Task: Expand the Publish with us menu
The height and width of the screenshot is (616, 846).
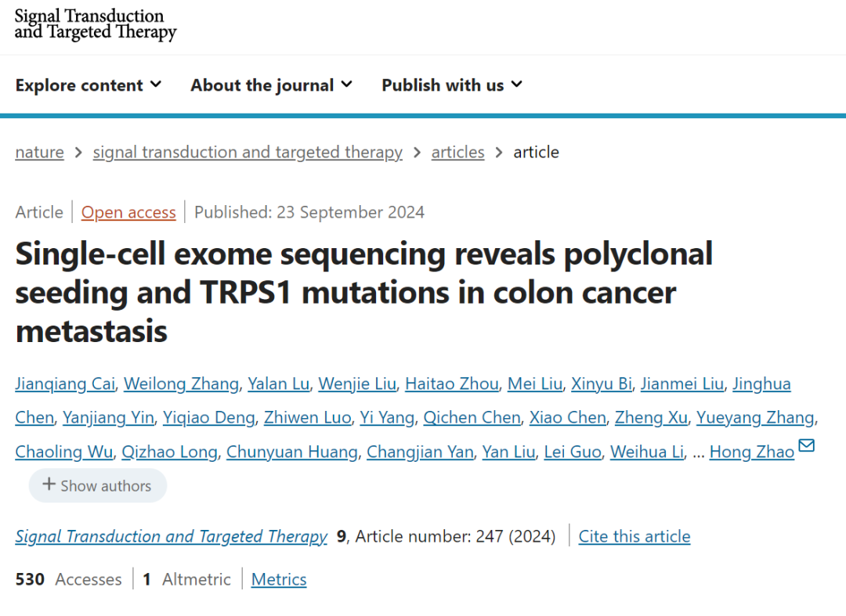Action: [x=451, y=85]
